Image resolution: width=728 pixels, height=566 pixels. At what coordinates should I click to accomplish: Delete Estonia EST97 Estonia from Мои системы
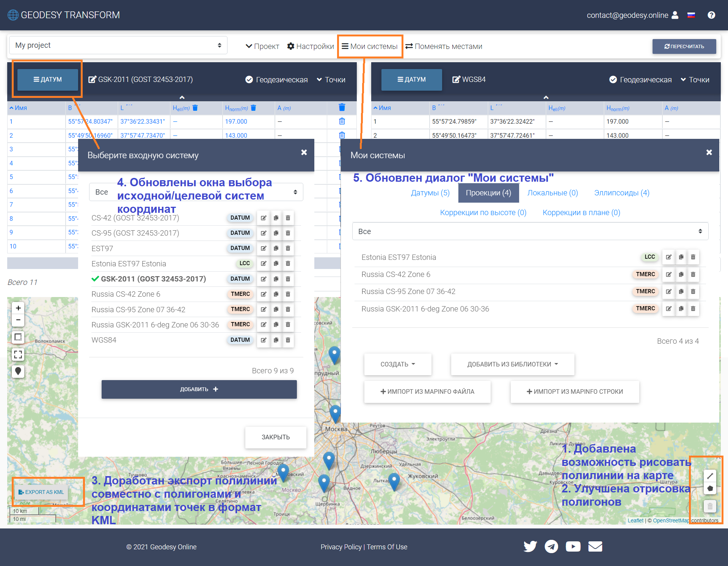tap(693, 257)
